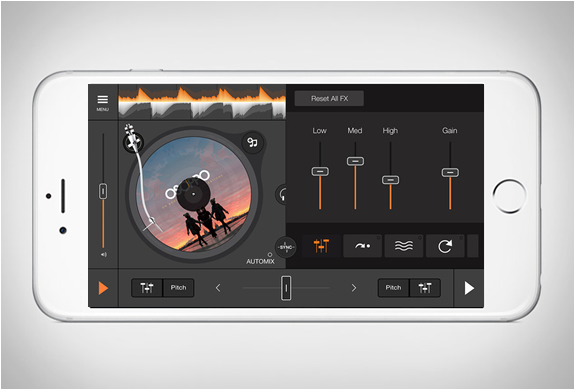
Task: Toggle right deck EQ mixer button
Action: point(425,288)
